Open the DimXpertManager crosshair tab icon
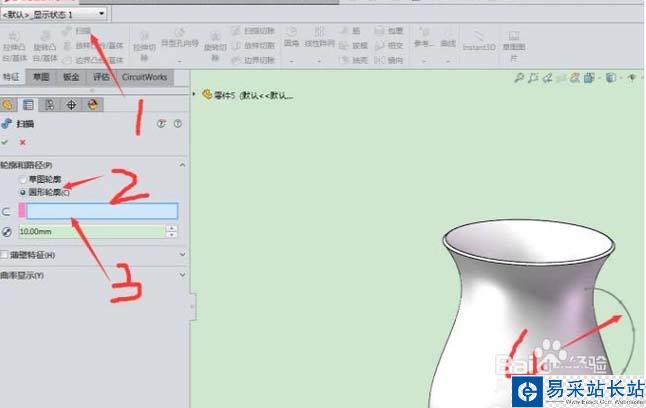 (x=71, y=105)
